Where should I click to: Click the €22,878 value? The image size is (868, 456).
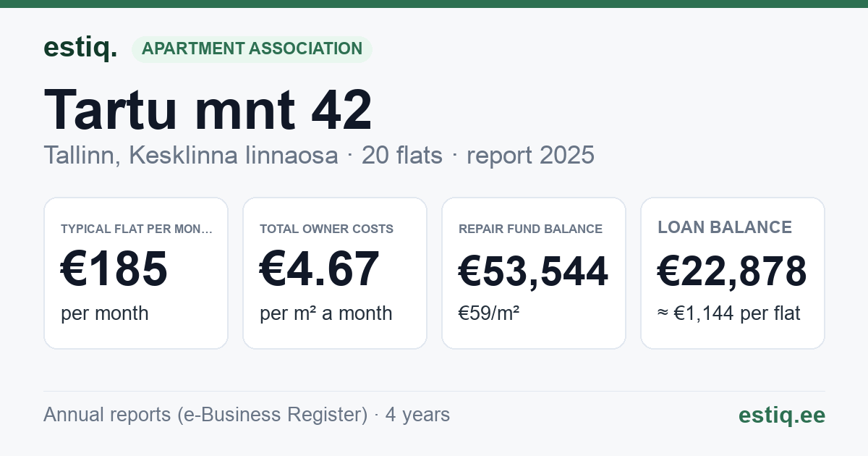[x=732, y=271]
